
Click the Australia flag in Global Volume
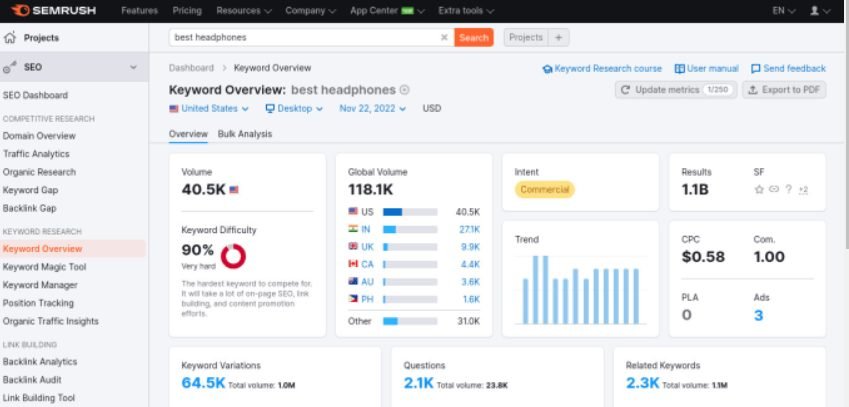(353, 281)
